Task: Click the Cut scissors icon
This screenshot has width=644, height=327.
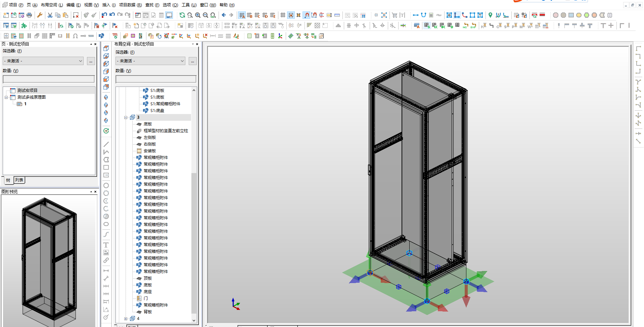Action: 50,15
